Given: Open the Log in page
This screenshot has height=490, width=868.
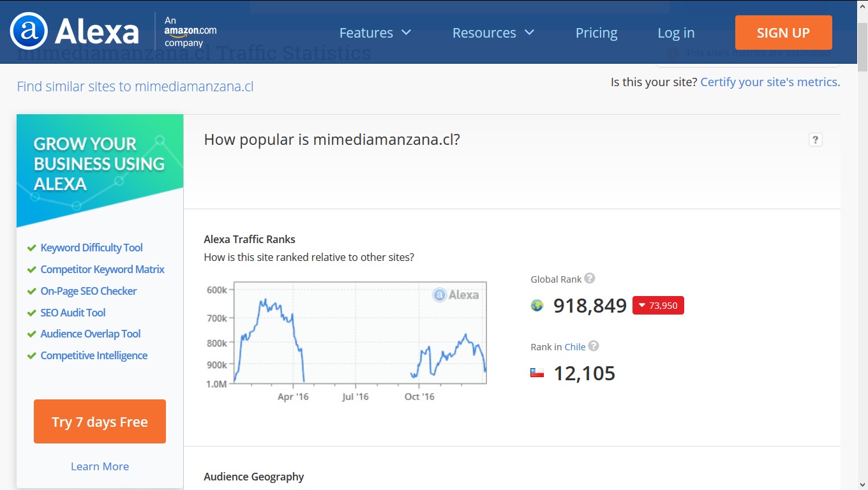Looking at the screenshot, I should pos(676,33).
